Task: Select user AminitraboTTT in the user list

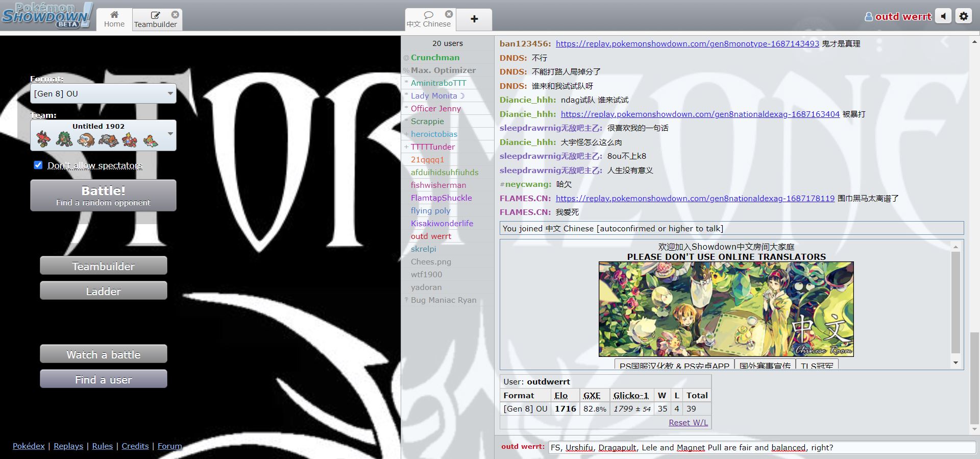Action: click(x=448, y=83)
